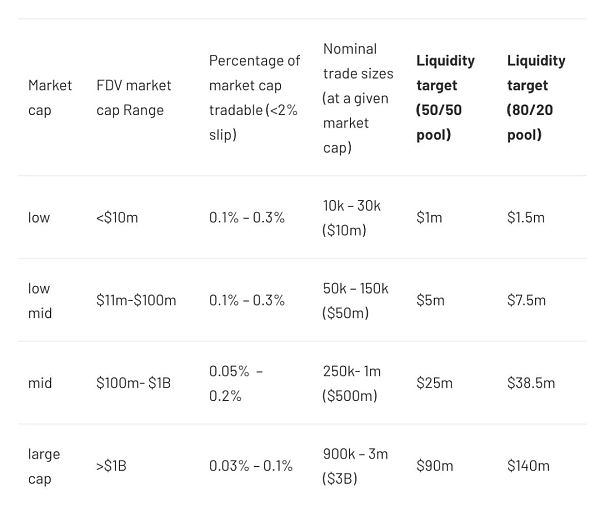
Task: Click the "$1.5m" liquidity target cell
Action: tap(526, 217)
